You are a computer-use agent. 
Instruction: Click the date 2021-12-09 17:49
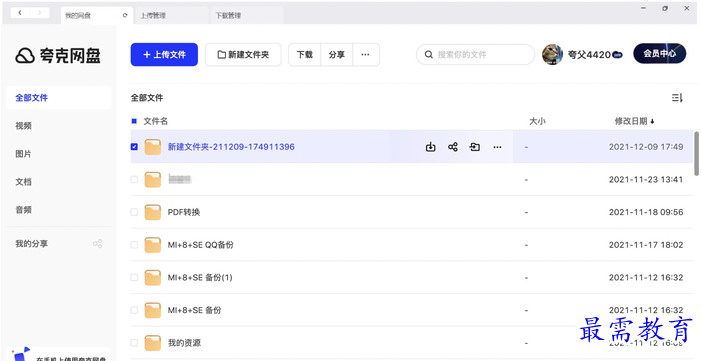[646, 147]
